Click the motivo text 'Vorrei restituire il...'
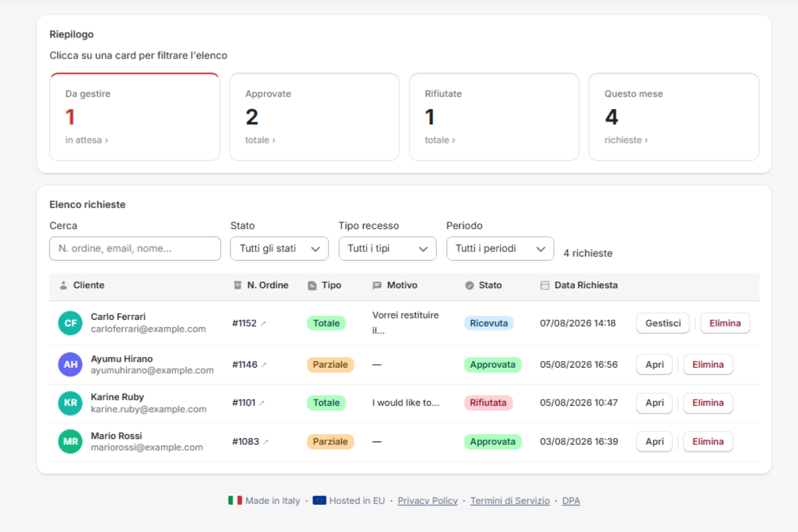 (406, 323)
